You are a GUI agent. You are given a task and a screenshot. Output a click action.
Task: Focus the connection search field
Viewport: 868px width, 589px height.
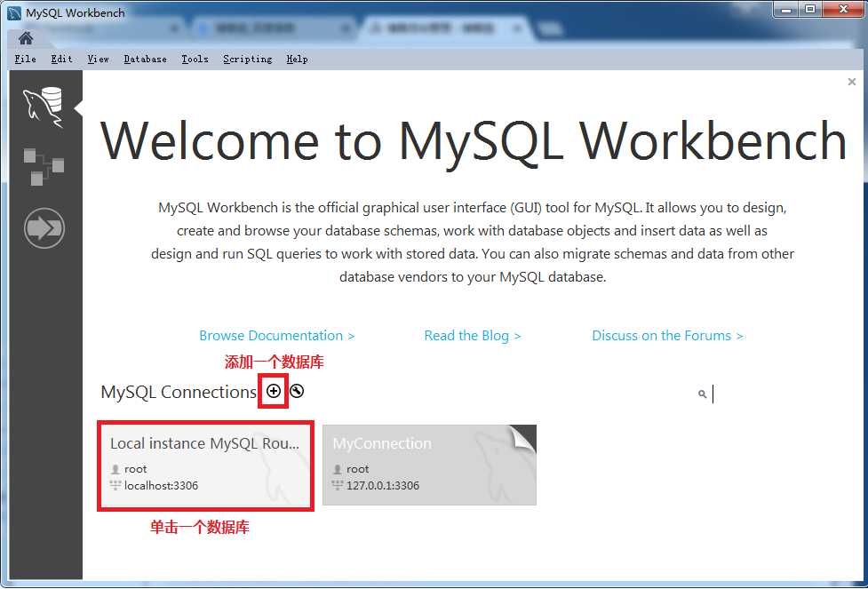tap(775, 394)
